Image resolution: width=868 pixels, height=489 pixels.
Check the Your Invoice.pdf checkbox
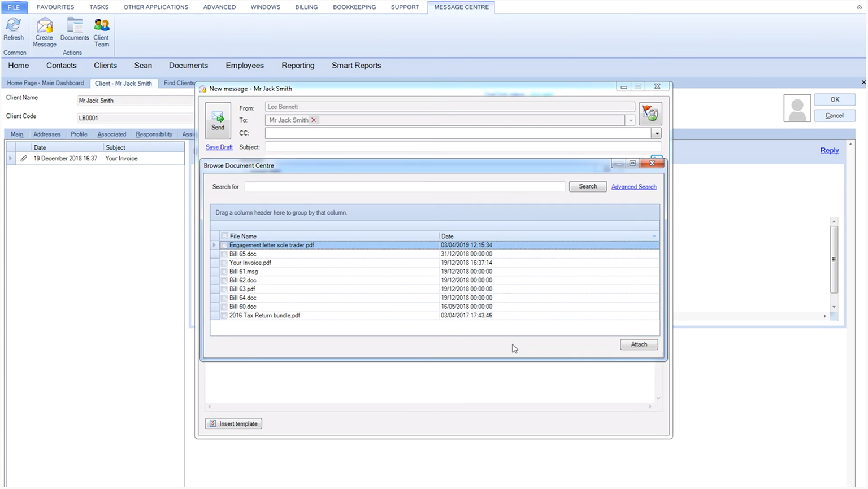[224, 263]
